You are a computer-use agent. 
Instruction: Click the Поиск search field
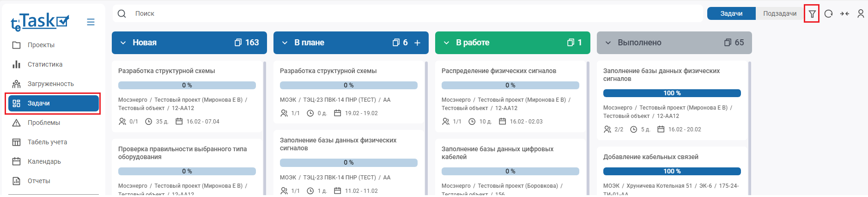pyautogui.click(x=407, y=14)
